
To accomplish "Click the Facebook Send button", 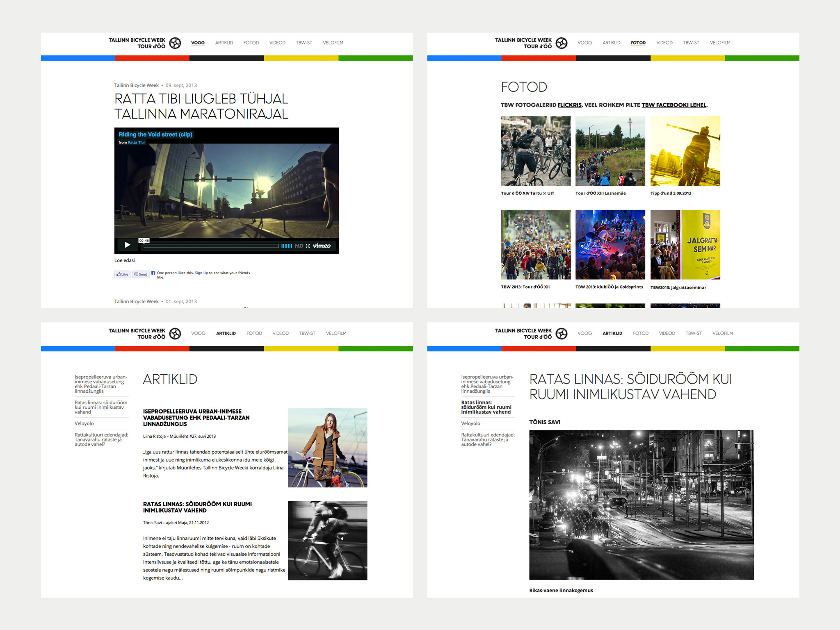I will coord(141,274).
